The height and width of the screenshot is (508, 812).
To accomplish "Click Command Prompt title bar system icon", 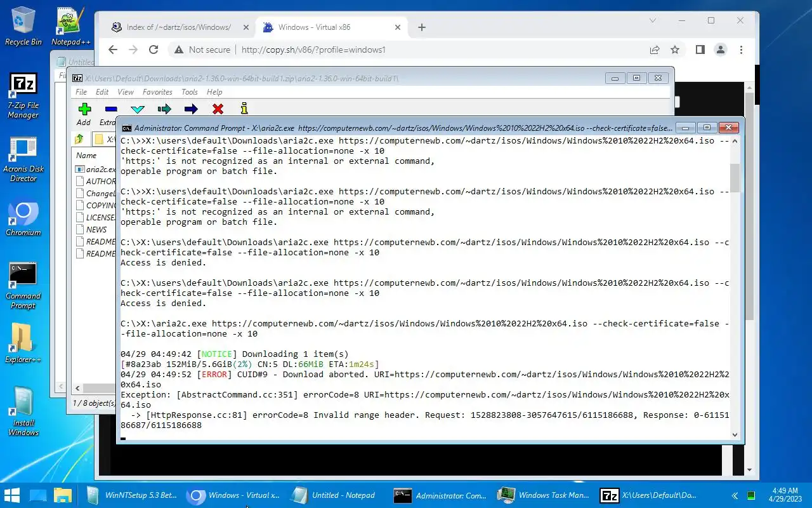I will pos(127,128).
